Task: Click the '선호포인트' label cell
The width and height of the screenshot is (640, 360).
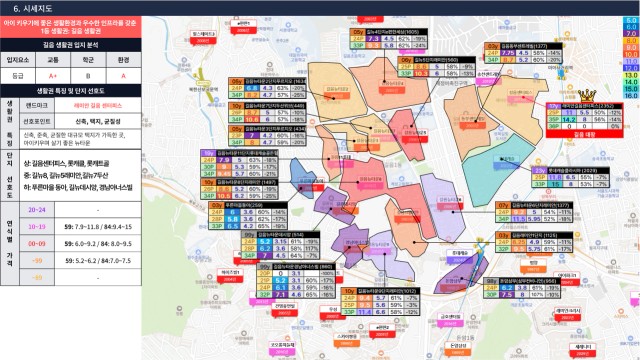Action: [37, 121]
